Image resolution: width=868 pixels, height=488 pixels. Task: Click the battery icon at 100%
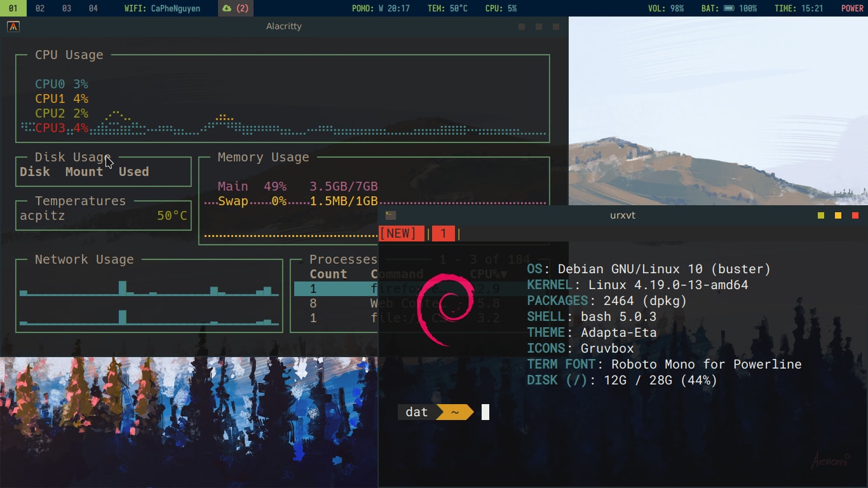(729, 8)
